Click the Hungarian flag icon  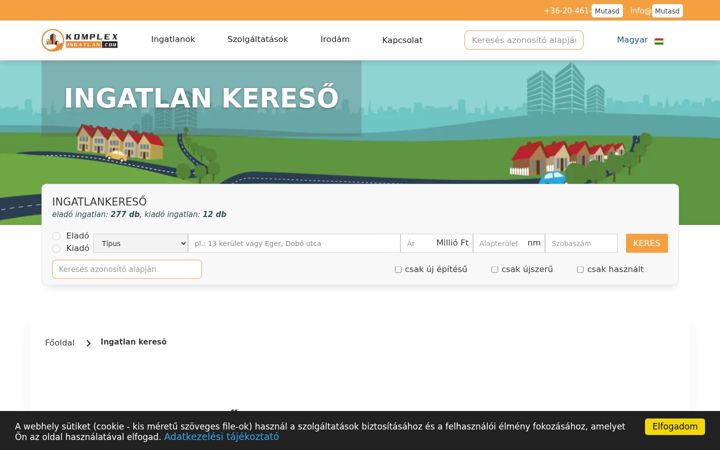tap(659, 41)
